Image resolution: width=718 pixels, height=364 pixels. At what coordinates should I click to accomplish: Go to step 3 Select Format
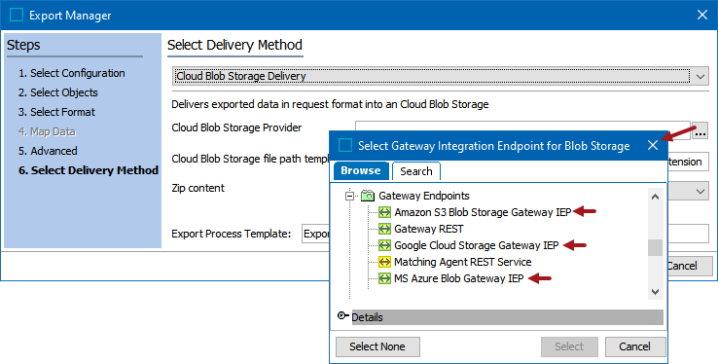[x=57, y=112]
